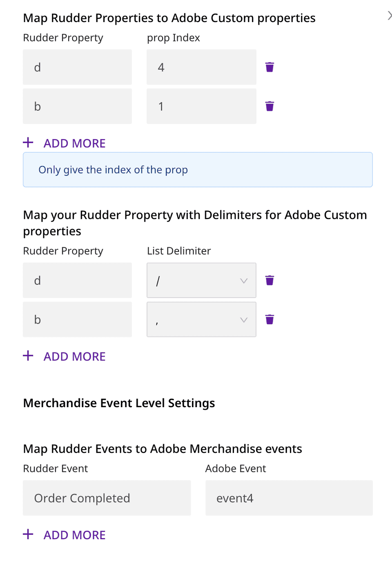Image resolution: width=392 pixels, height=565 pixels.
Task: Click the plus icon under Merchandise event mappings
Action: [x=28, y=534]
